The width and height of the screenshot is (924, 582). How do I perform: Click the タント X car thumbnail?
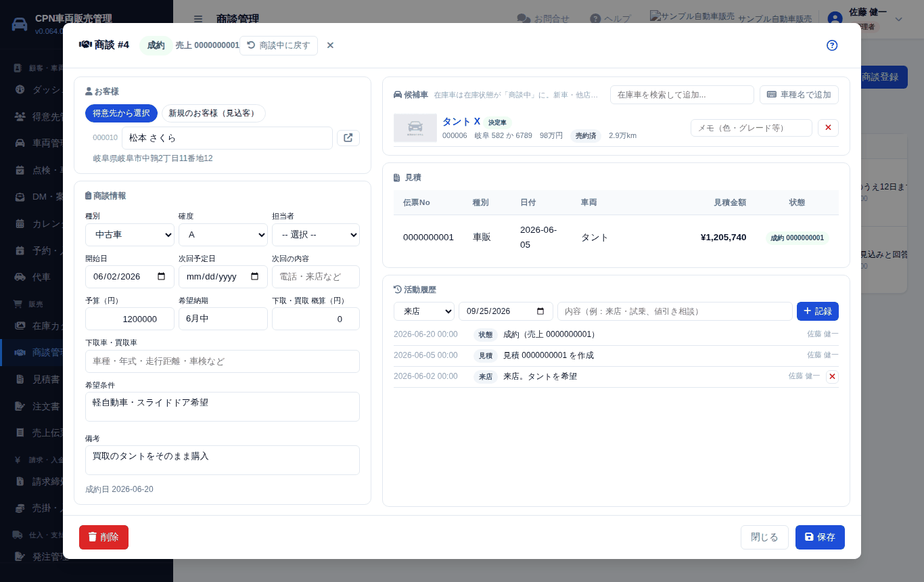coord(415,128)
